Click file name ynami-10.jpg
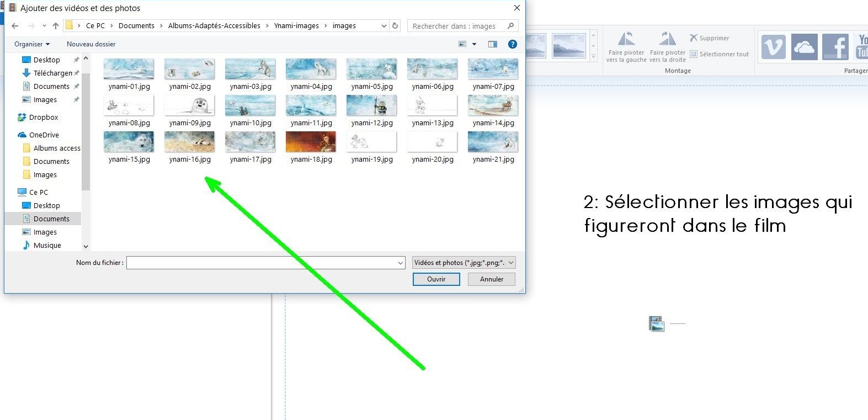Image resolution: width=868 pixels, height=420 pixels. (x=251, y=123)
